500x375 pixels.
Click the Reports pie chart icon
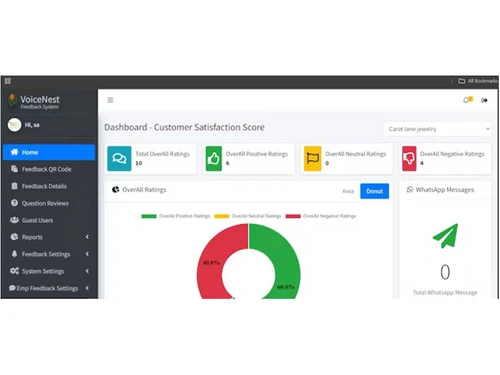(14, 237)
